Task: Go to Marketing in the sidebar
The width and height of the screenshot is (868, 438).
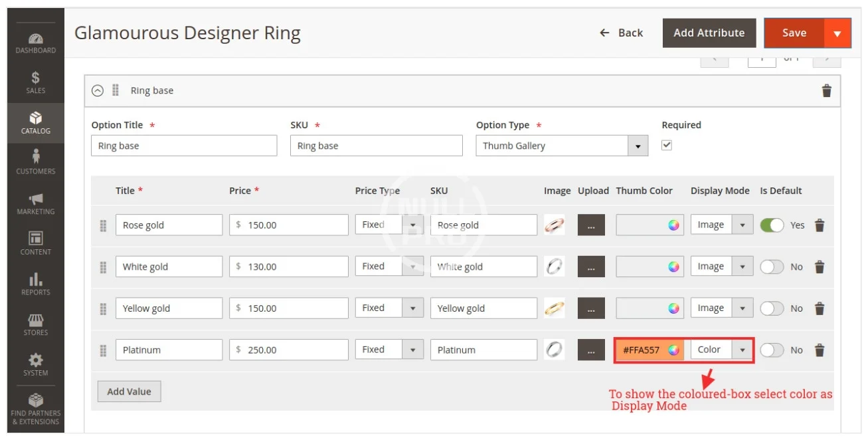Action: tap(36, 203)
